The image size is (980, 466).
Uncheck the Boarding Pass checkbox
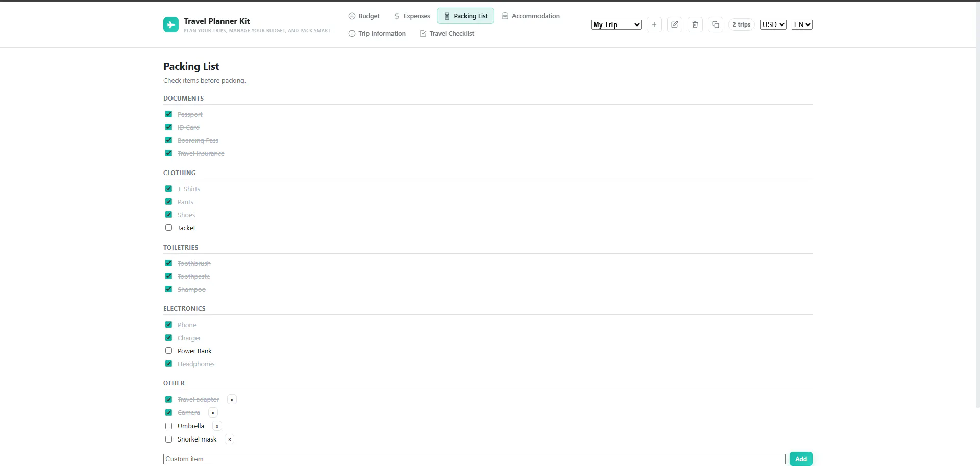tap(168, 140)
